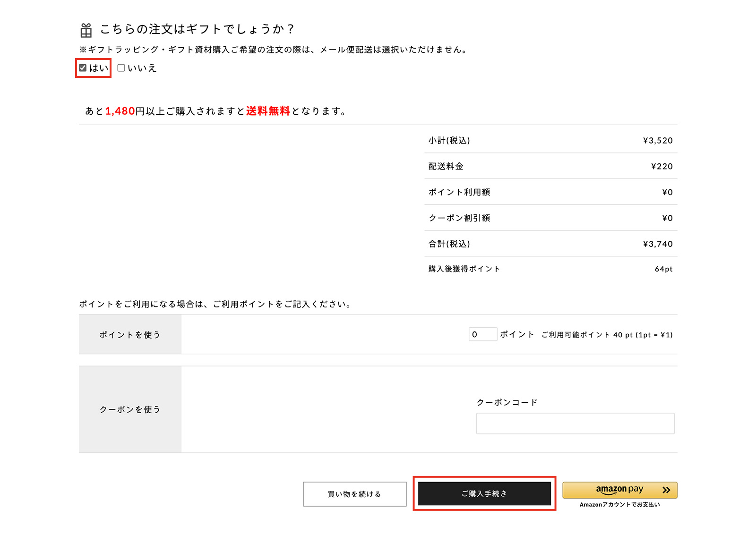
Task: Click the ポイントを使う label cell
Action: (x=130, y=335)
